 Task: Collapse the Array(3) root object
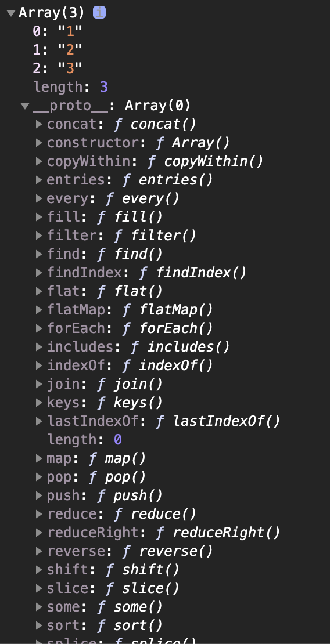pyautogui.click(x=11, y=13)
